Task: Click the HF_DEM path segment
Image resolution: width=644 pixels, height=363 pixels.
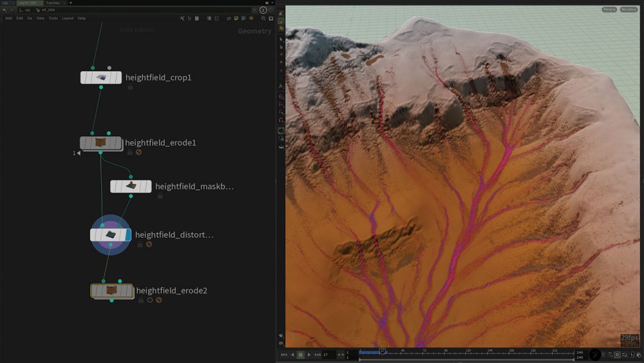Action: click(x=46, y=10)
